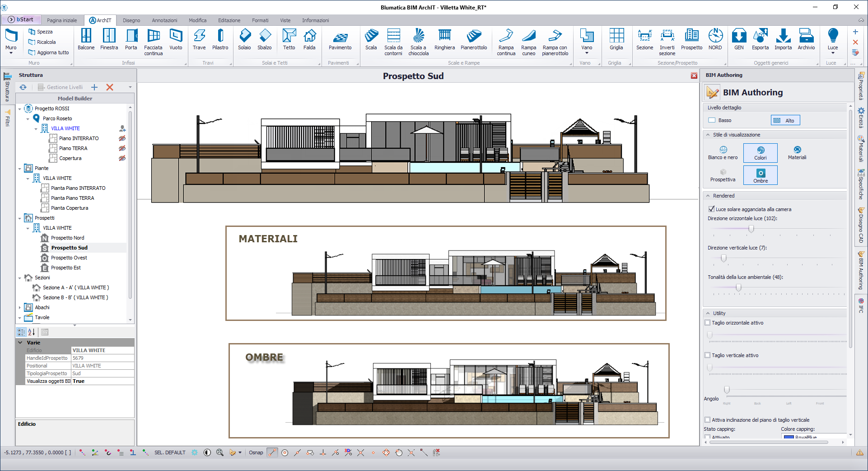868x471 pixels.
Task: Uncheck Luce solare agganciata alla camera
Action: 711,209
